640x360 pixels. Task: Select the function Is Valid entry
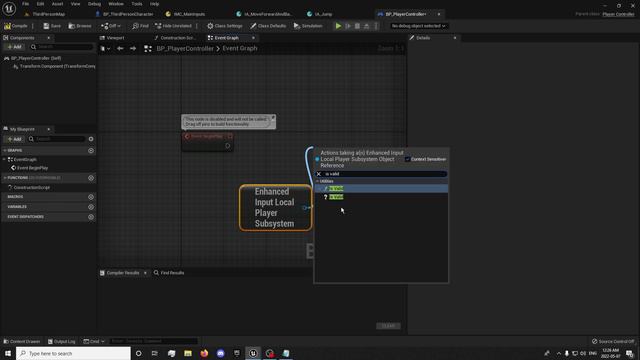point(381,189)
